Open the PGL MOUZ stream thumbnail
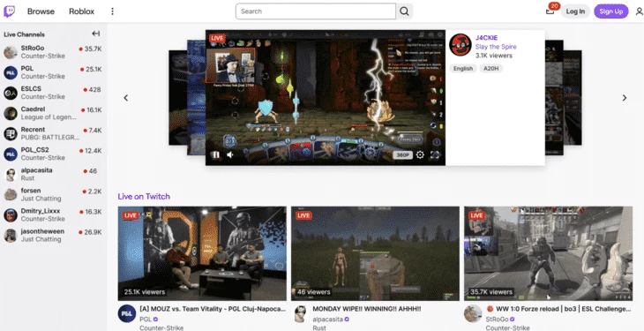 (x=202, y=253)
